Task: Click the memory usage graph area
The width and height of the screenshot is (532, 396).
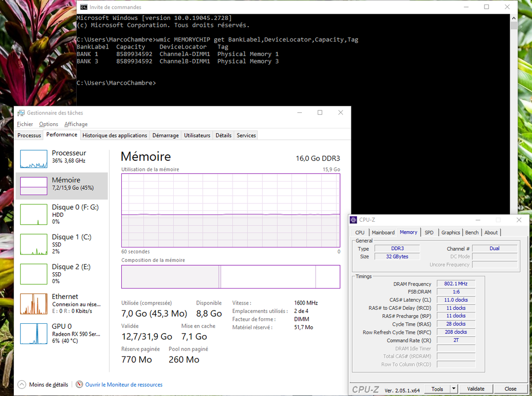Action: [x=231, y=210]
